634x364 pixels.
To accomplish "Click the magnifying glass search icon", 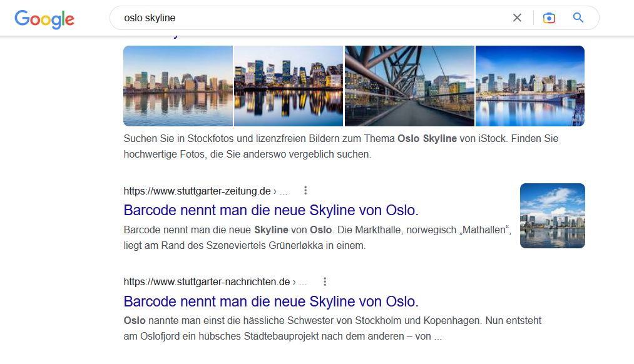I will pyautogui.click(x=578, y=18).
